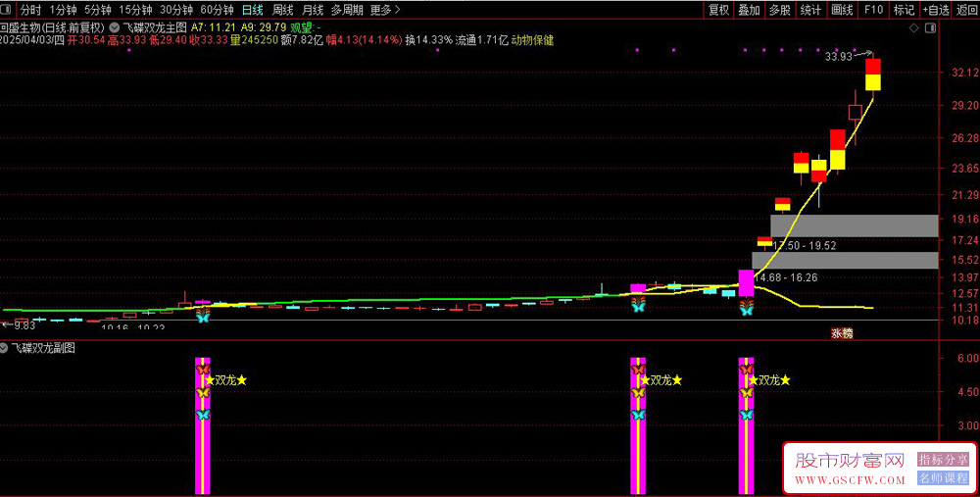Click the 动物保健 sector label

tap(532, 40)
